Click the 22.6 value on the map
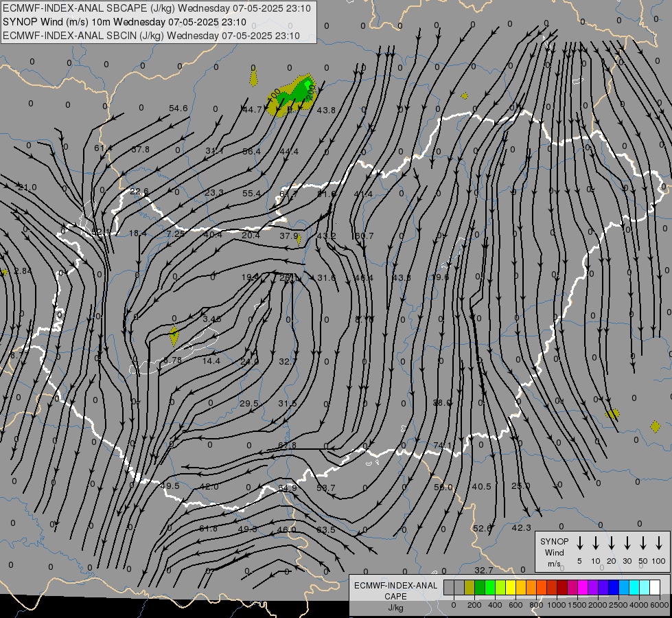The width and height of the screenshot is (672, 618). pos(139,192)
